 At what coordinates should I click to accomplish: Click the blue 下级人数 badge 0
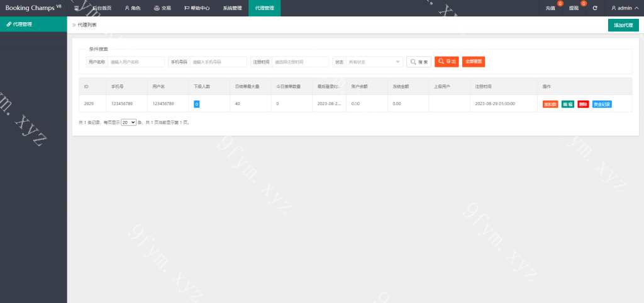point(197,104)
